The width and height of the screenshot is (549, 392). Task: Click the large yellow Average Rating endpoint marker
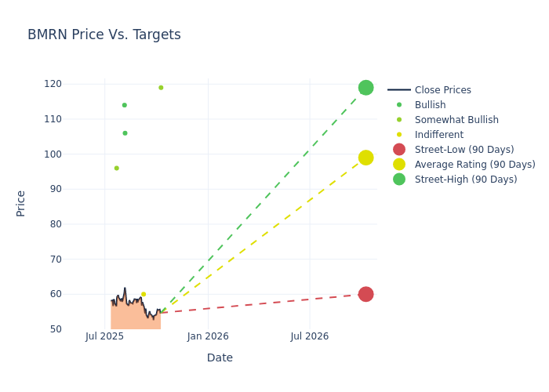(365, 158)
